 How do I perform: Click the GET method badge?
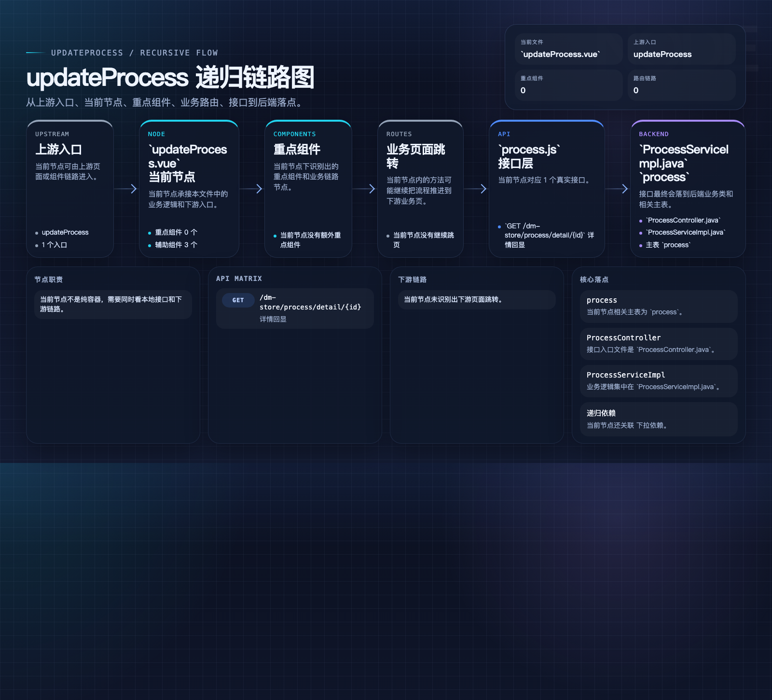[x=238, y=300]
